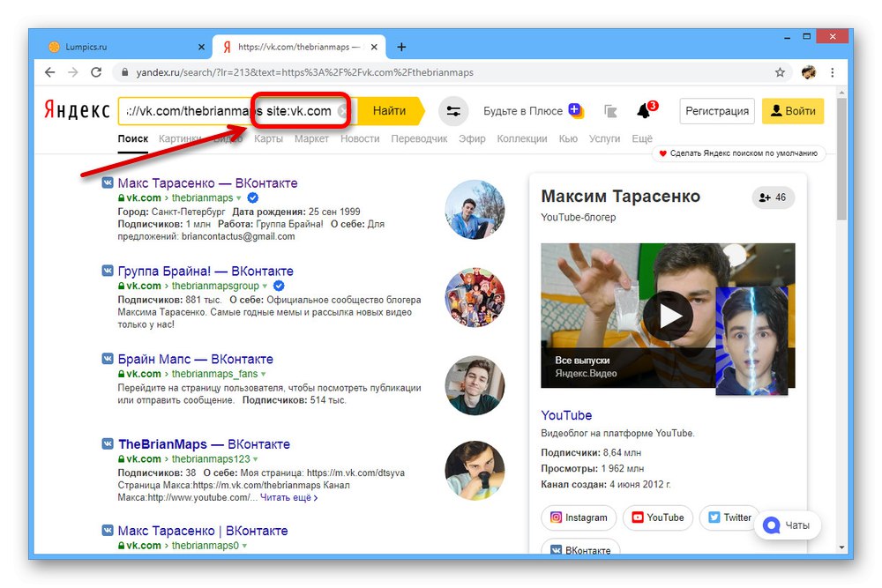882x588 pixels.
Task: Open search settings filter icon
Action: pos(452,111)
